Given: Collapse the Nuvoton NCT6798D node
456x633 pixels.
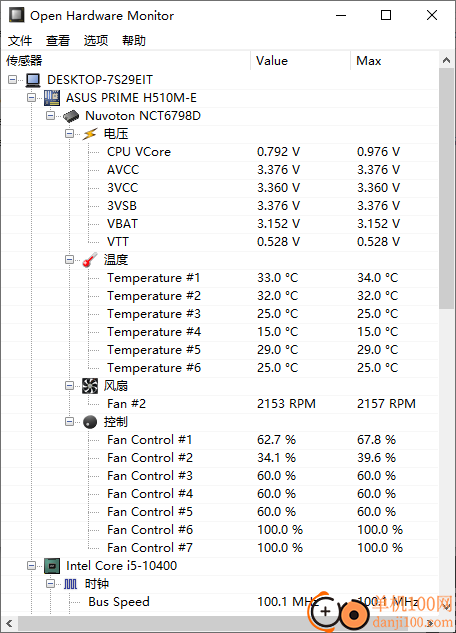Looking at the screenshot, I should tap(50, 115).
